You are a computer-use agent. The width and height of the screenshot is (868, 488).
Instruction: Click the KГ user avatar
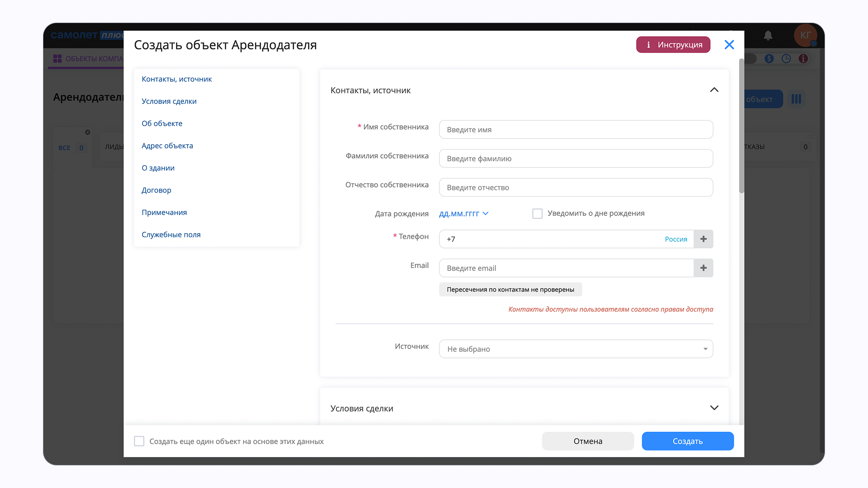(805, 35)
